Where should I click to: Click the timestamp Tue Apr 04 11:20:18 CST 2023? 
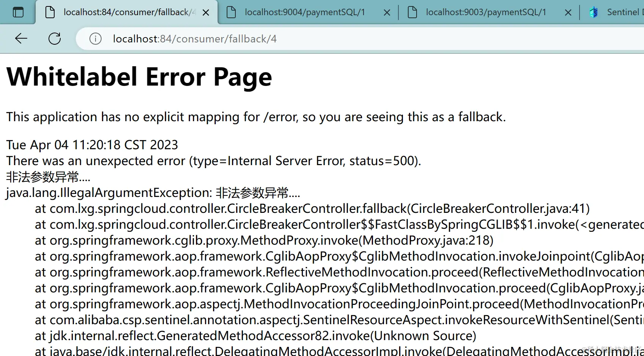(92, 145)
